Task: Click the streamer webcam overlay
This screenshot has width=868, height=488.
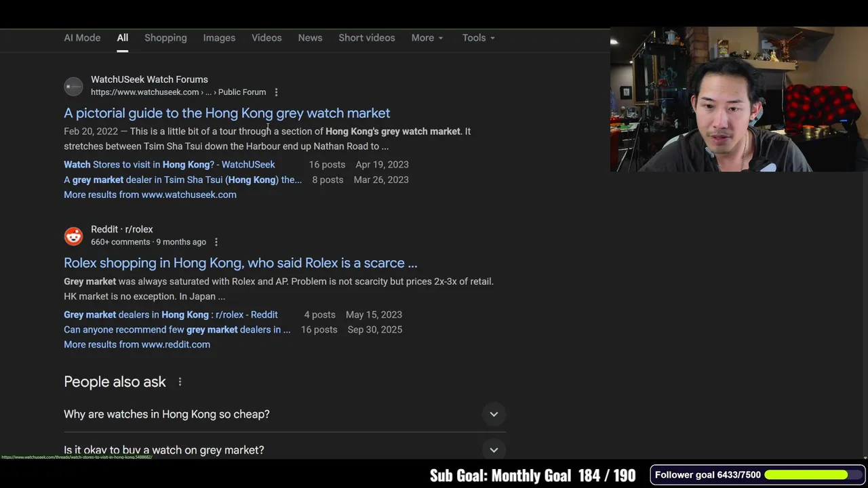Action: coord(738,99)
